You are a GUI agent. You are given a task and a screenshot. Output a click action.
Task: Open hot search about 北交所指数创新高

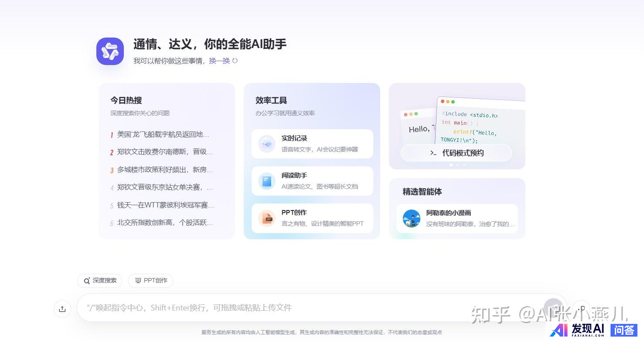[165, 223]
